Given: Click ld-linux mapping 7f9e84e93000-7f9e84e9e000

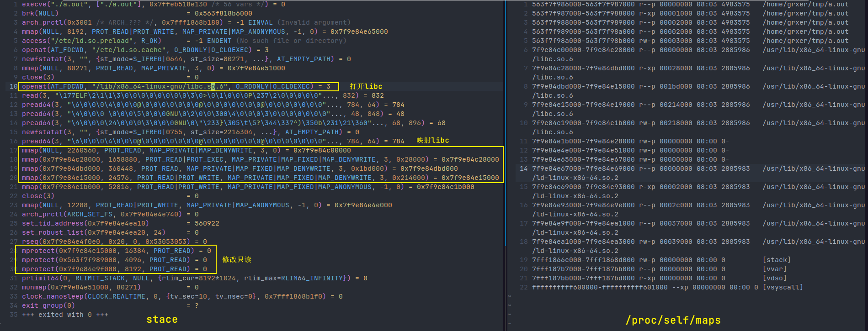Looking at the screenshot, I should (x=698, y=210).
